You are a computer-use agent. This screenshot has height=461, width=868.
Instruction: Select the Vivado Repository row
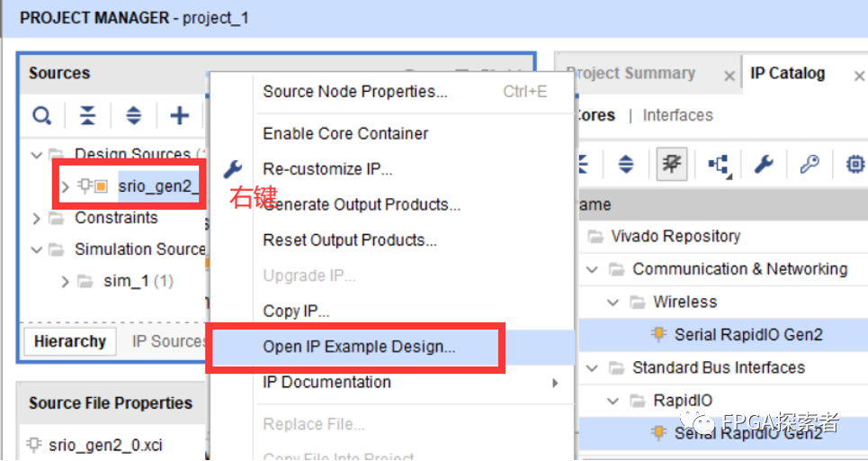pyautogui.click(x=676, y=237)
